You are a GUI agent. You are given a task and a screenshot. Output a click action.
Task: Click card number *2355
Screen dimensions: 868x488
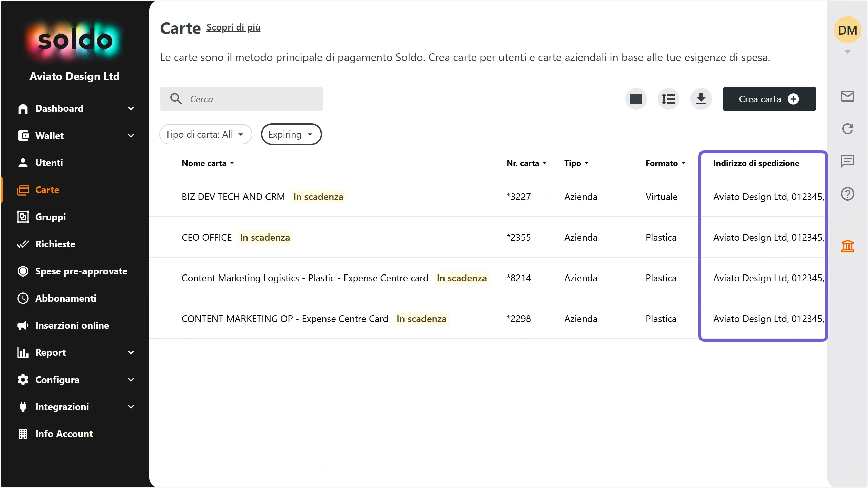(x=518, y=237)
